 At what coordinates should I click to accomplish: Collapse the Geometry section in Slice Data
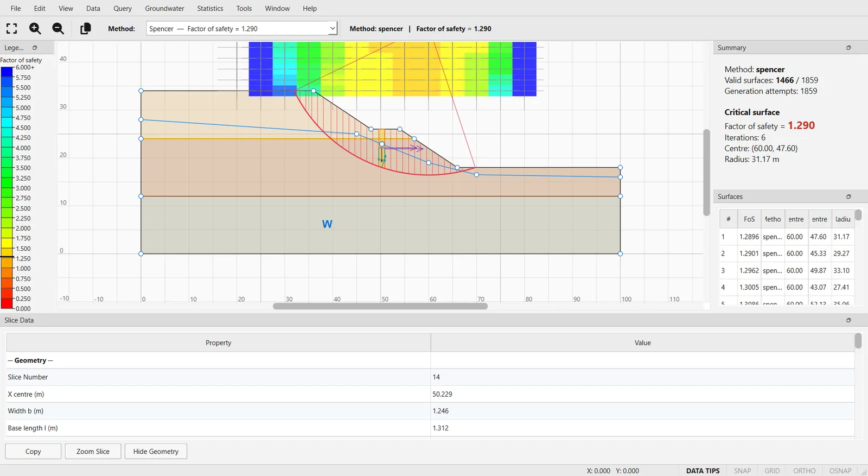click(30, 360)
